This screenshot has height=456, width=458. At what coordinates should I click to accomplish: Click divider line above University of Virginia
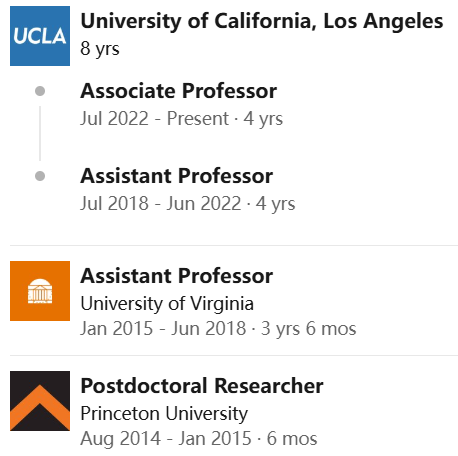point(234,245)
